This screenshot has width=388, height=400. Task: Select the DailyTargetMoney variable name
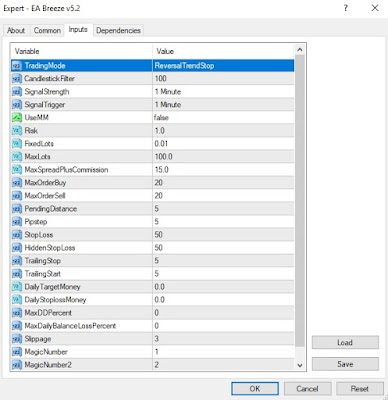[52, 287]
